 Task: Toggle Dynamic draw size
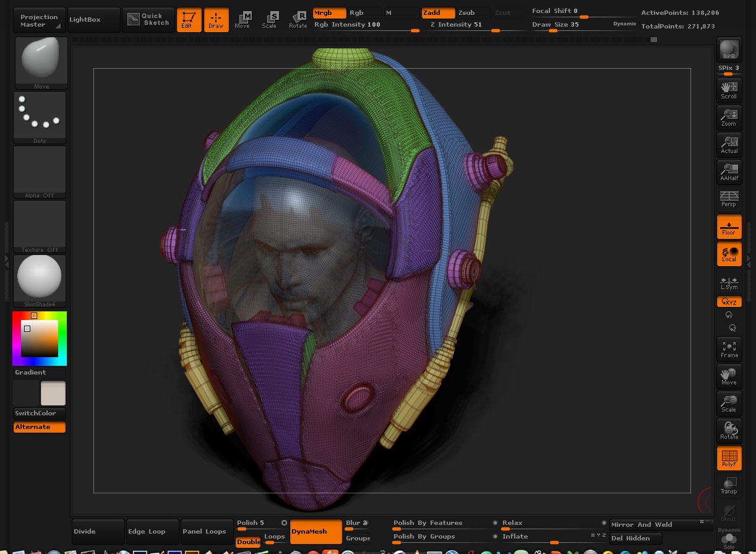[624, 24]
